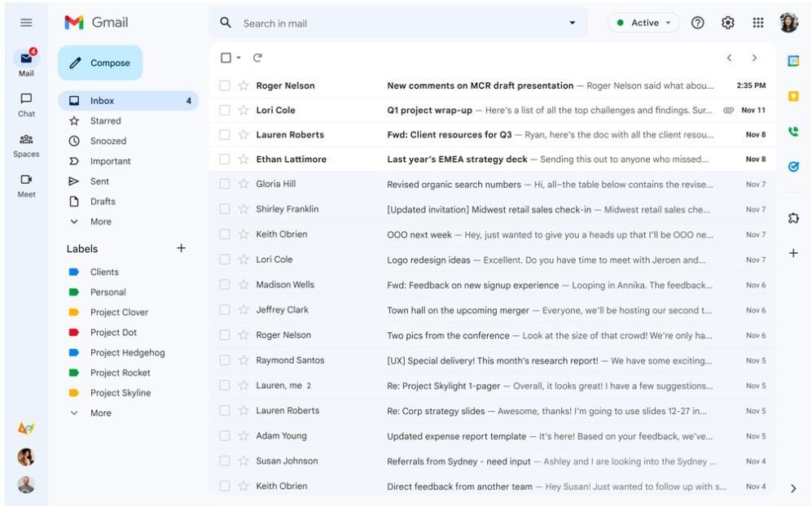Image resolution: width=812 pixels, height=511 pixels.
Task: Expand search options dropdown arrow
Action: 572,23
